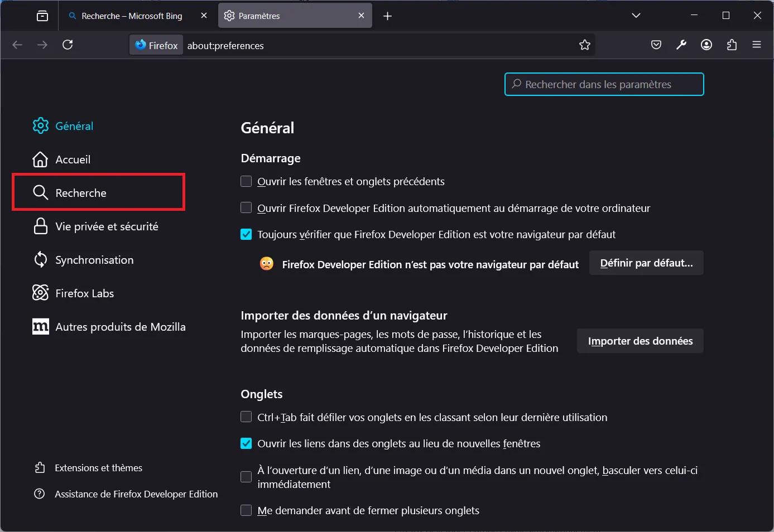Click the Importer des données d'un navigateur heading

[x=344, y=316]
